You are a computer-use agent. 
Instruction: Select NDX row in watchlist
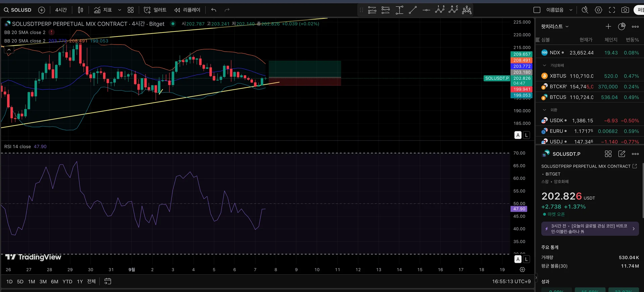pyautogui.click(x=590, y=53)
